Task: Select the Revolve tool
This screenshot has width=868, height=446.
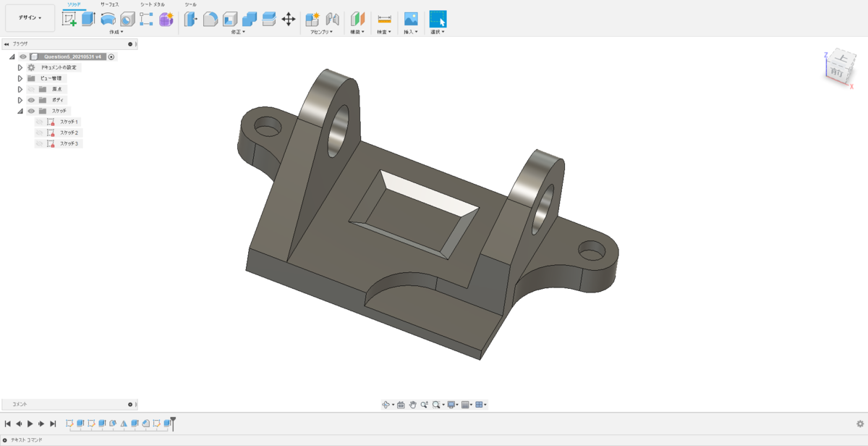Action: (x=108, y=20)
